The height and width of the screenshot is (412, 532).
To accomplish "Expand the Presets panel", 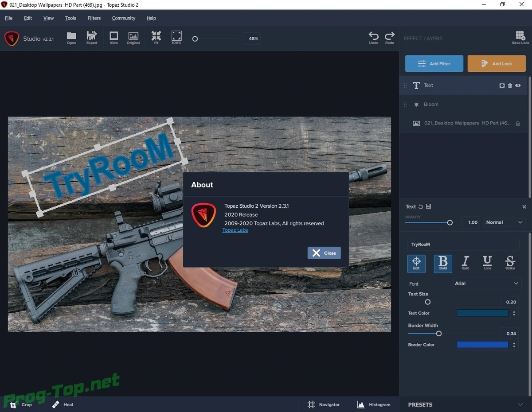I will pyautogui.click(x=465, y=404).
